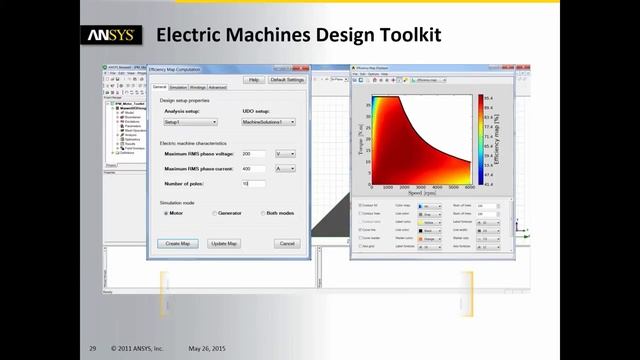This screenshot has width=640, height=360.
Task: Switch to the Simulation tab
Action: (x=178, y=87)
